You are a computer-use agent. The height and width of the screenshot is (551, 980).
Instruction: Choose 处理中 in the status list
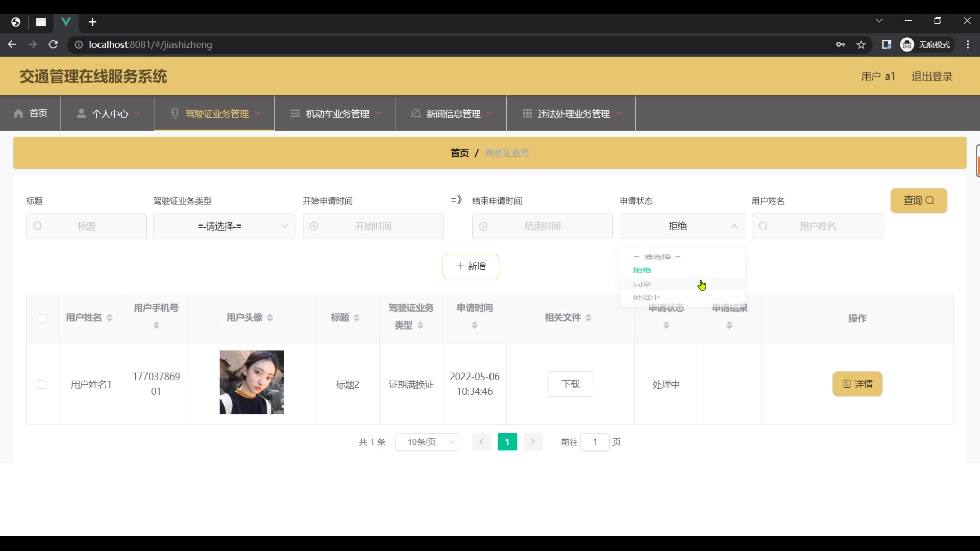(x=646, y=297)
